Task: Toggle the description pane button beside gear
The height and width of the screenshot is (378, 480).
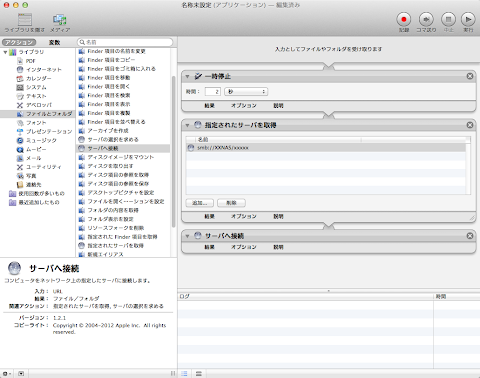Action: [21, 374]
